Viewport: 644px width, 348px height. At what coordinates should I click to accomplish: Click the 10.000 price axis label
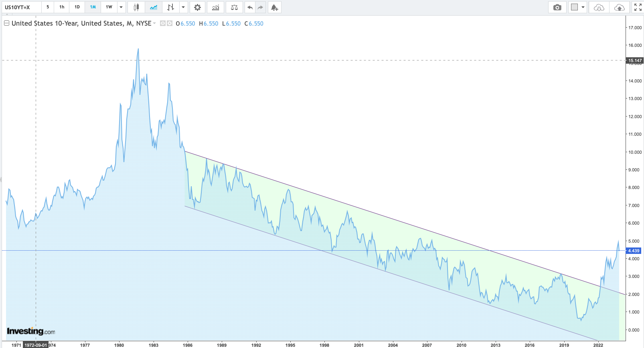tap(635, 152)
